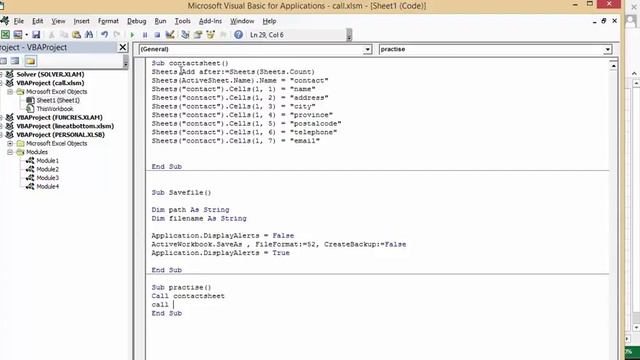Click the "Sub contactsheet()" code line

[190, 63]
